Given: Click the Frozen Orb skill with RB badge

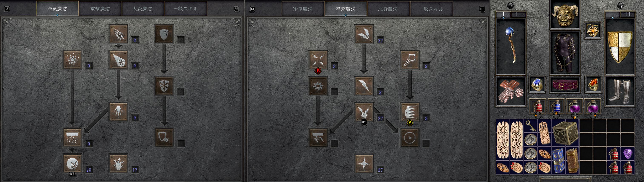Looking at the screenshot, I should click(72, 163).
